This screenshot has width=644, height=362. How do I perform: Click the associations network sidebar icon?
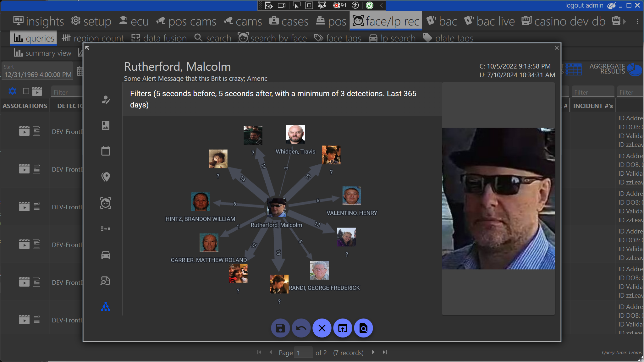point(106,307)
